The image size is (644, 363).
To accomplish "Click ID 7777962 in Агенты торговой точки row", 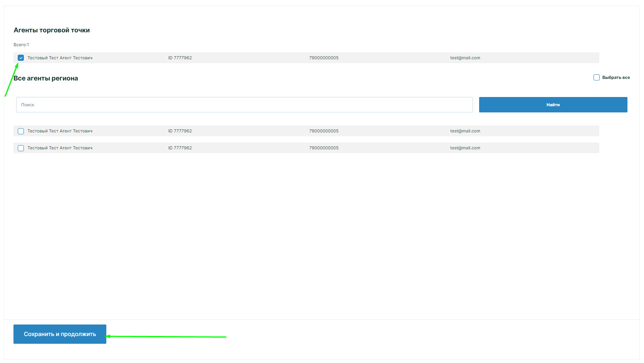I will pyautogui.click(x=180, y=58).
